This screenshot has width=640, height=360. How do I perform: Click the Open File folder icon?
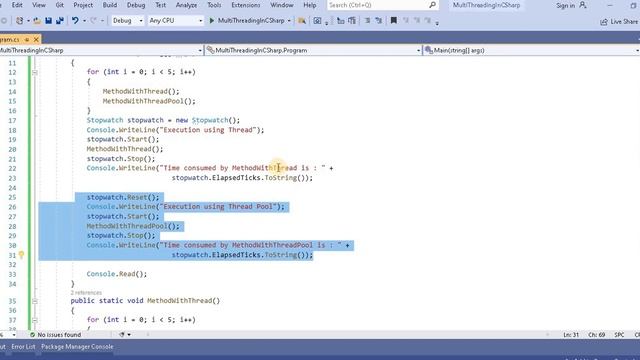tap(37, 20)
